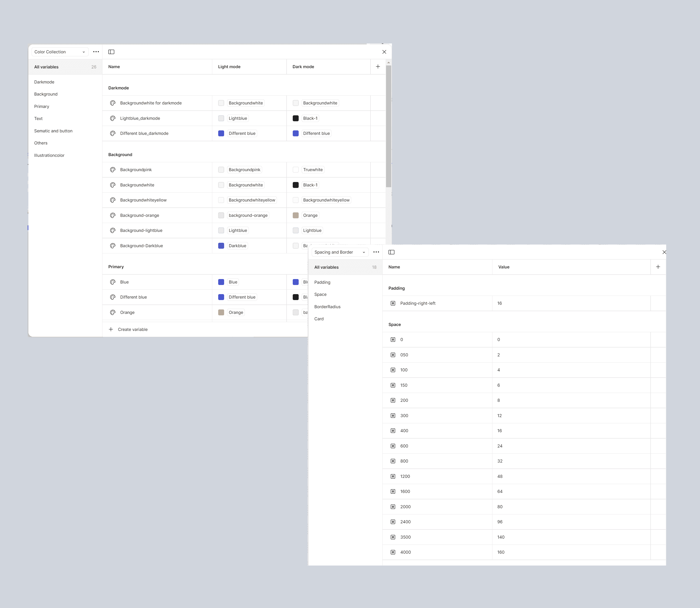The width and height of the screenshot is (700, 608).
Task: Click Black-1 dark mode swatch for Lightblue_darkmode
Action: [x=296, y=118]
